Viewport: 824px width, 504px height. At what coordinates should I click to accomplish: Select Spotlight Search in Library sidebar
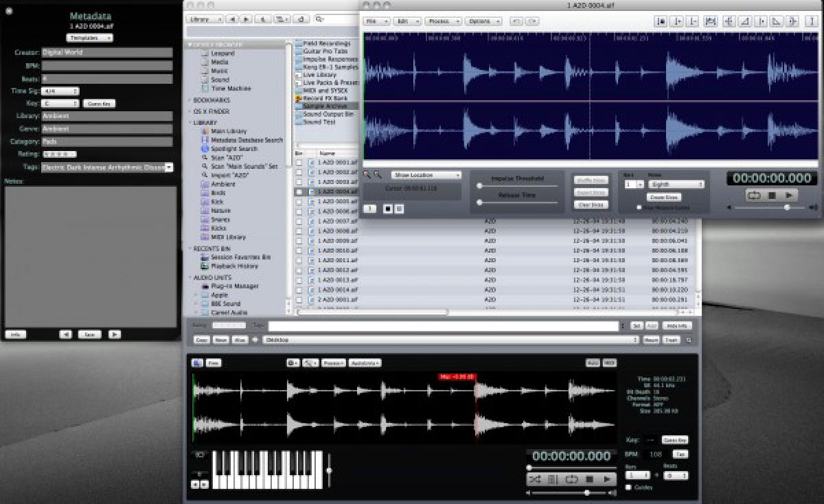pyautogui.click(x=234, y=148)
